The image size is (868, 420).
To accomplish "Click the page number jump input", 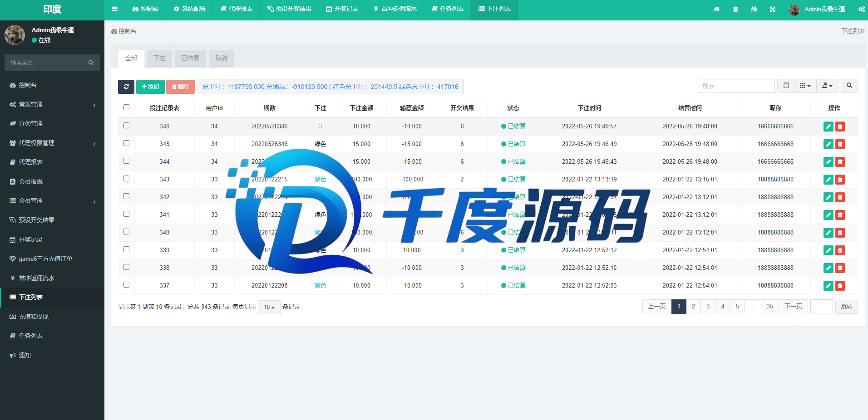I will coord(822,307).
